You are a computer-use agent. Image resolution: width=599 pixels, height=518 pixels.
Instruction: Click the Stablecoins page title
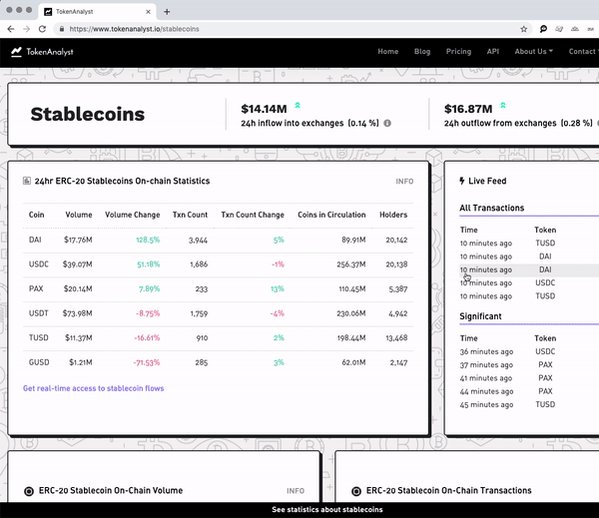pos(87,114)
